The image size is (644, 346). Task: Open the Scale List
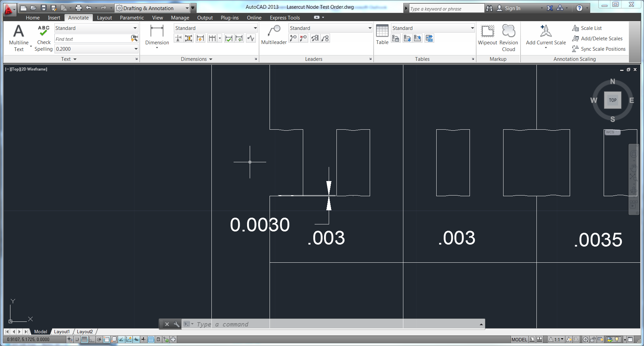pos(591,28)
